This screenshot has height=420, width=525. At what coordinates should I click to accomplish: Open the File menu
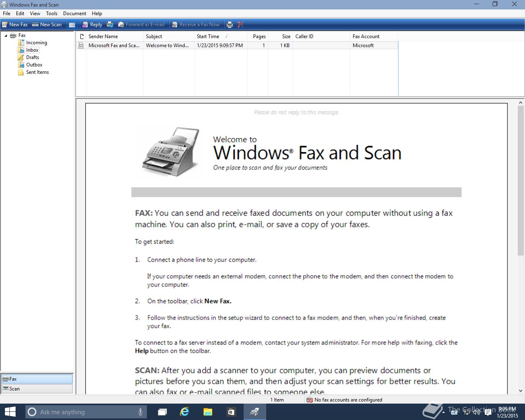click(x=7, y=14)
